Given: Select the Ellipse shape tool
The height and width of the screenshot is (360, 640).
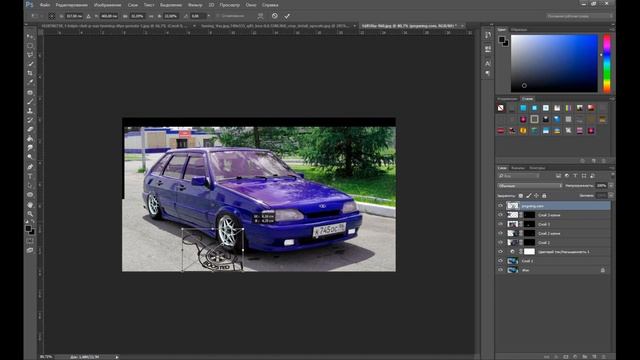Looking at the screenshot, I should (30, 195).
